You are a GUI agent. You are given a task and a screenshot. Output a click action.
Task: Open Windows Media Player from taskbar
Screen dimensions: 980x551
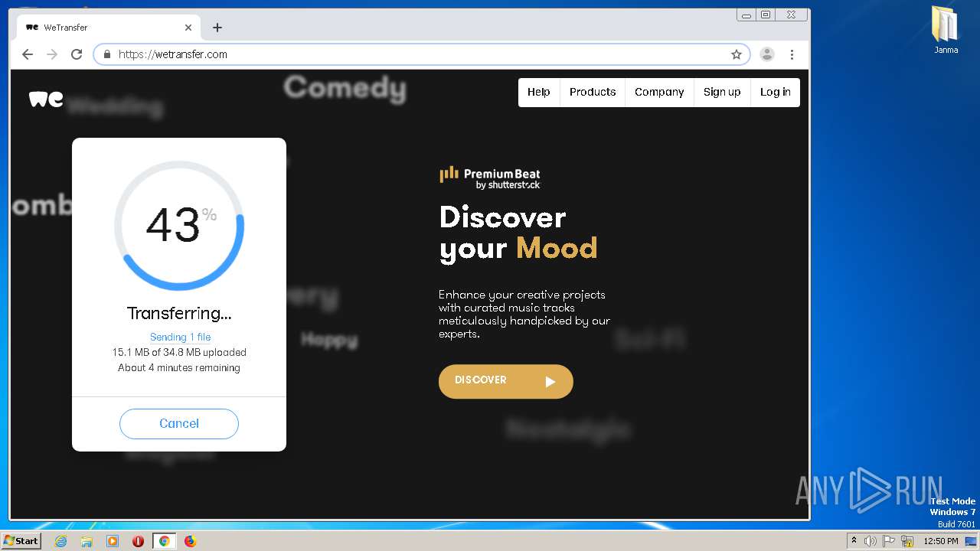[113, 541]
